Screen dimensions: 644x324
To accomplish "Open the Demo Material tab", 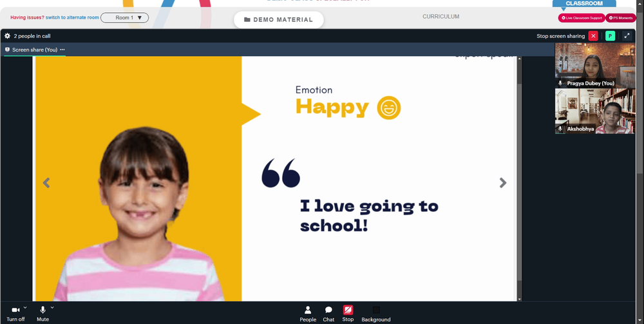I will click(278, 19).
